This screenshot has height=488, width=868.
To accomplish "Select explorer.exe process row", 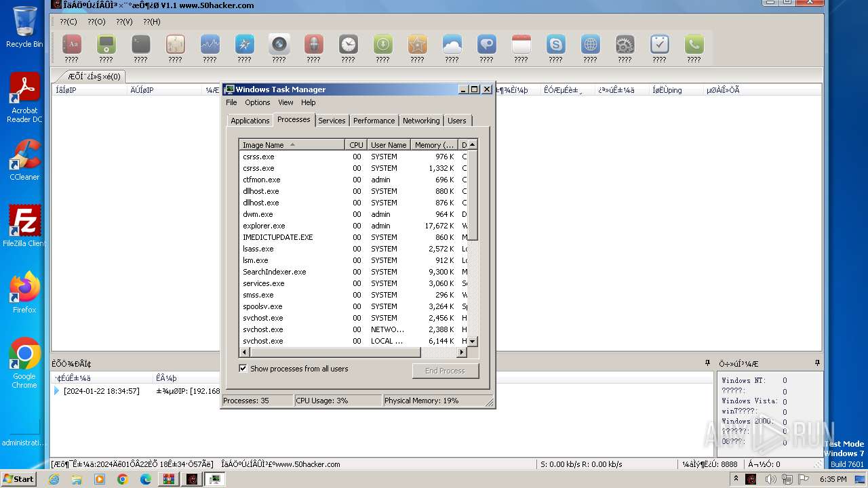I will 353,226.
